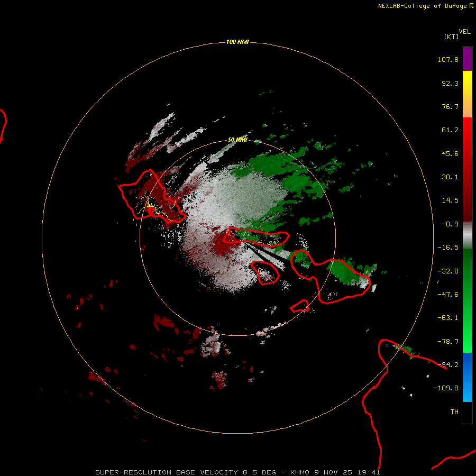Click the 61.2 velocity scale value
The image size is (476, 476).
tap(450, 130)
